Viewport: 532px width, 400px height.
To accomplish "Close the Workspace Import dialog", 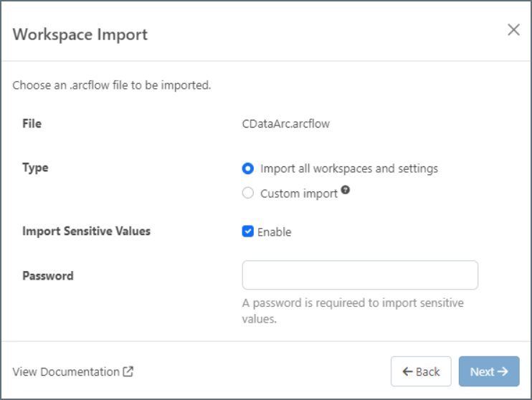I will pos(513,30).
